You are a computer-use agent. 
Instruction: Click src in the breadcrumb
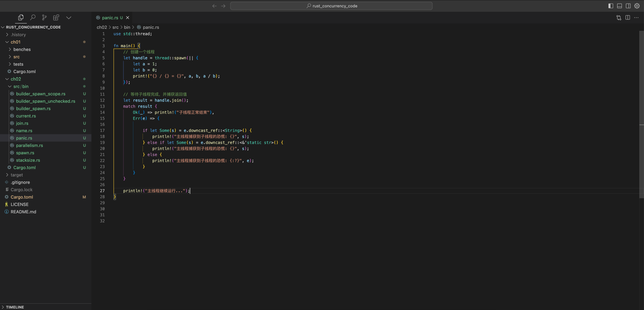pyautogui.click(x=115, y=27)
